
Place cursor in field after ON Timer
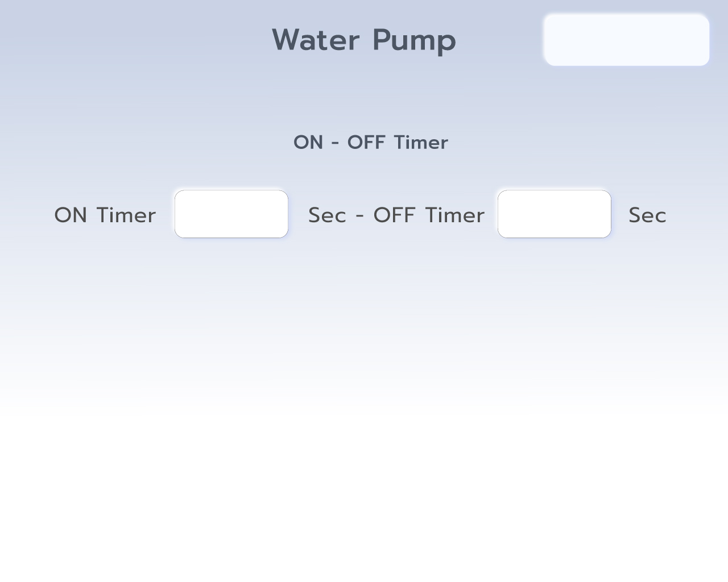(x=231, y=214)
